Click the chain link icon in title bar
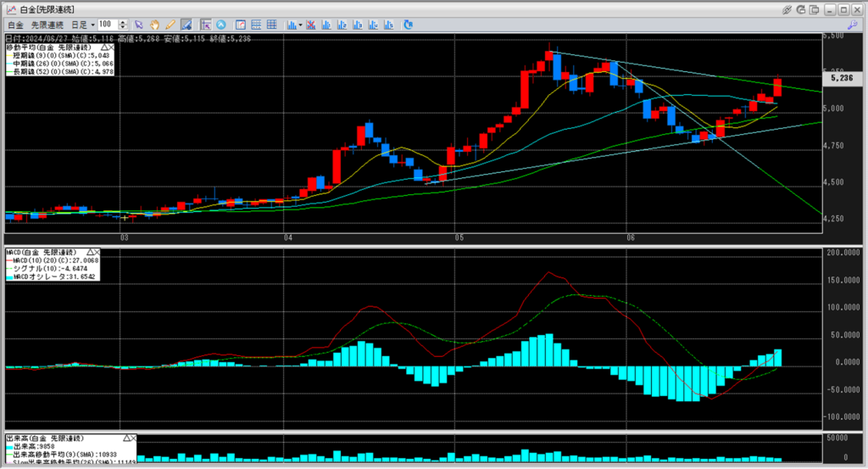 click(787, 9)
